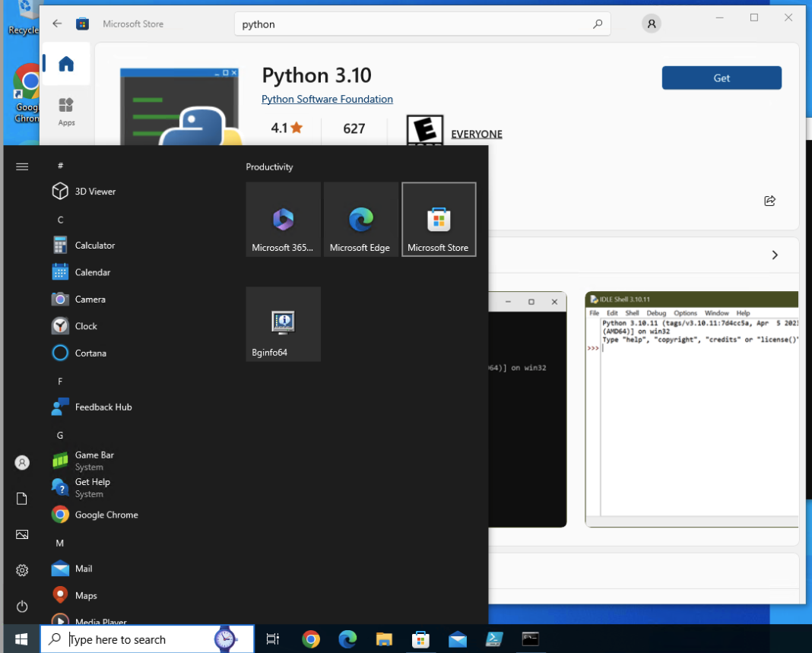The height and width of the screenshot is (653, 812).
Task: Click the Get button for Python 3.10
Action: (721, 78)
